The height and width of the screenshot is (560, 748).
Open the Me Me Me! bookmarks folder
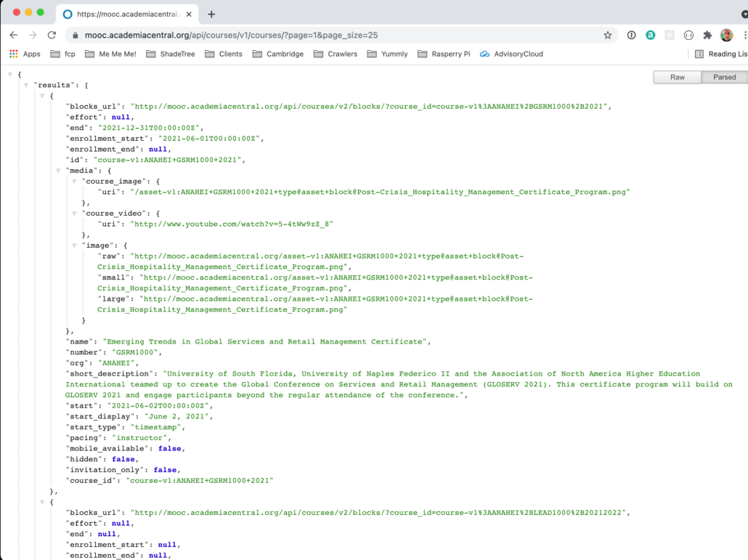tap(110, 54)
